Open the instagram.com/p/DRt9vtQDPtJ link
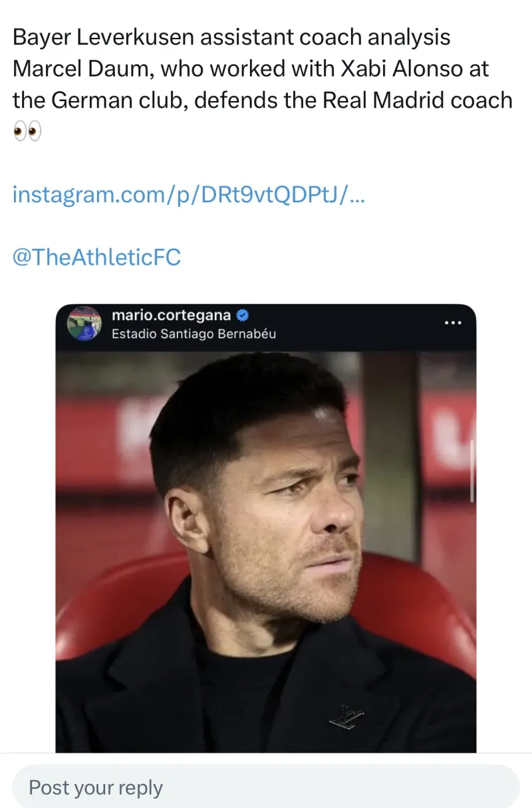 (189, 194)
